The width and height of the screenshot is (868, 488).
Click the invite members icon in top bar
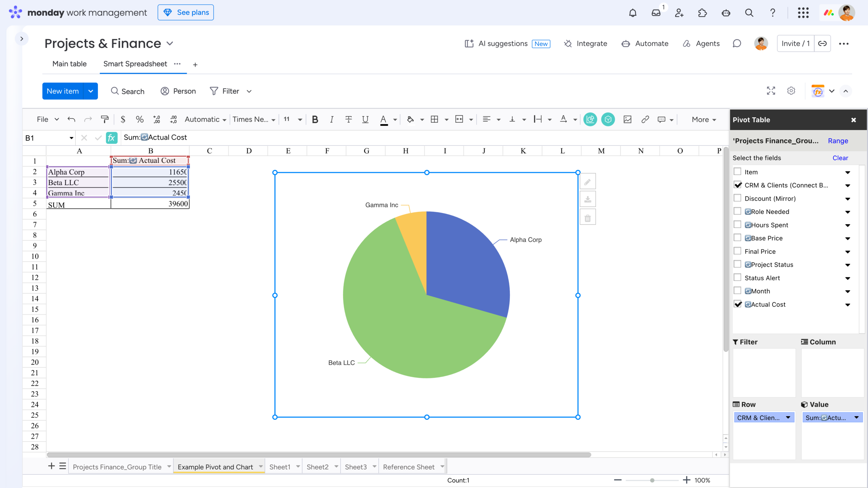coord(679,13)
